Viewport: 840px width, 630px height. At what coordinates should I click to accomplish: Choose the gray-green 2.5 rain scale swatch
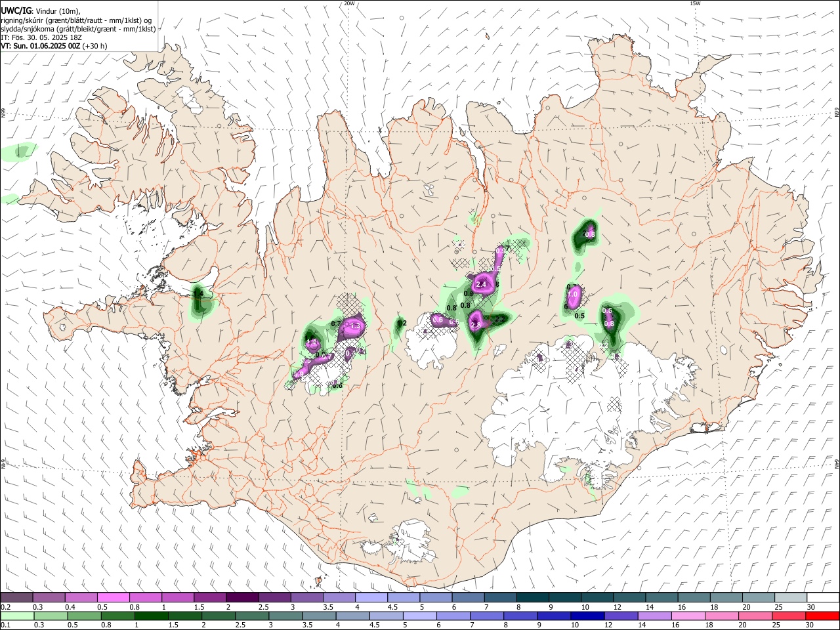tap(251, 616)
